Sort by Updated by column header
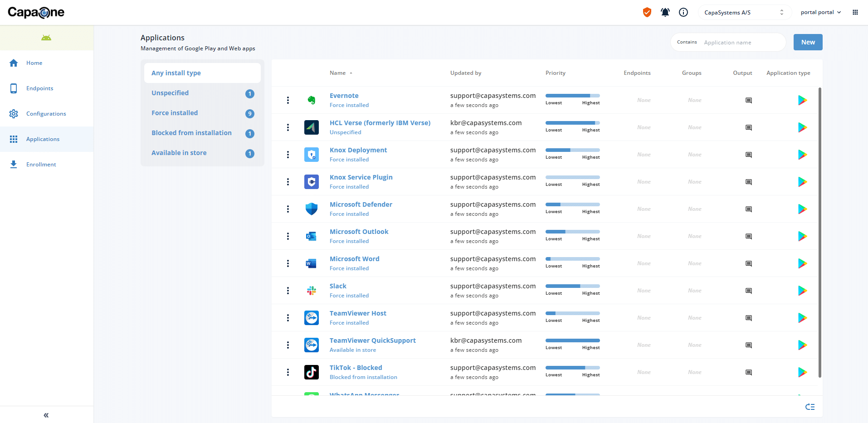 coord(466,73)
